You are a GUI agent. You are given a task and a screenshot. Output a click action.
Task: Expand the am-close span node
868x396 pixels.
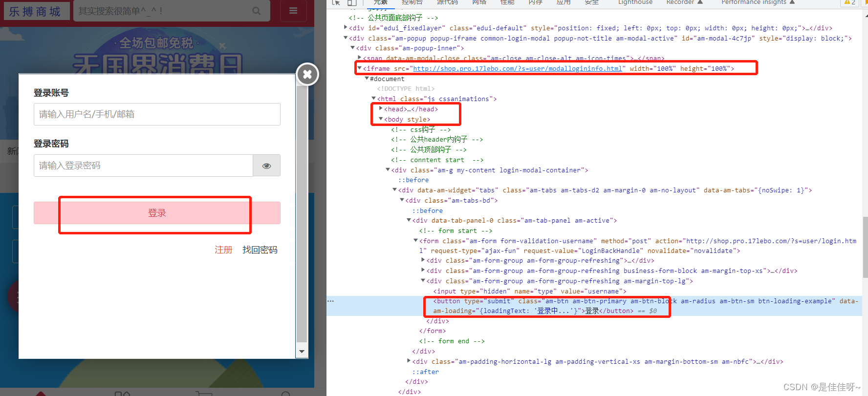[x=360, y=58]
